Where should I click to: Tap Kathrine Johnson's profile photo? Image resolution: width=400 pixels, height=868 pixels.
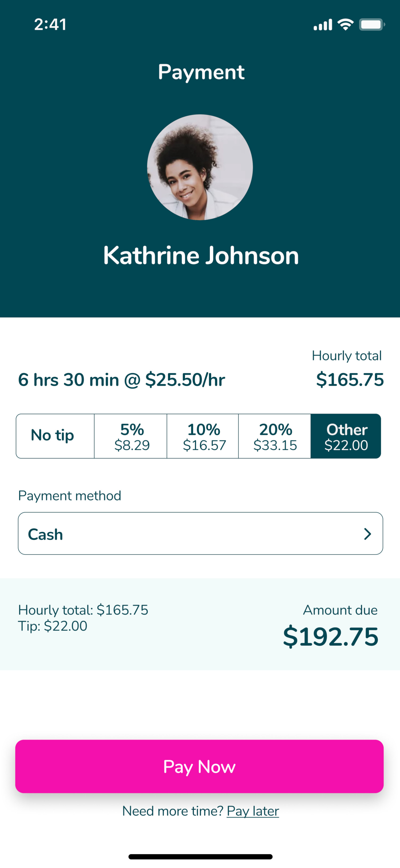pos(200,167)
